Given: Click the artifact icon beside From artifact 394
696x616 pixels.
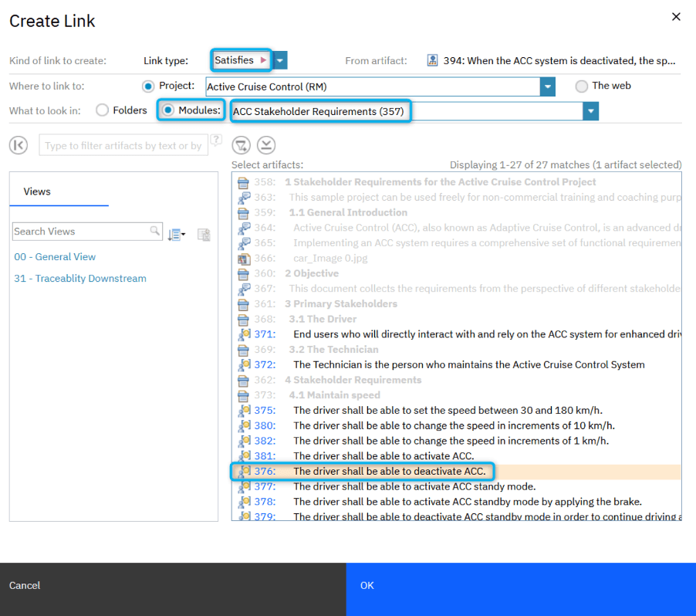Looking at the screenshot, I should [x=432, y=60].
